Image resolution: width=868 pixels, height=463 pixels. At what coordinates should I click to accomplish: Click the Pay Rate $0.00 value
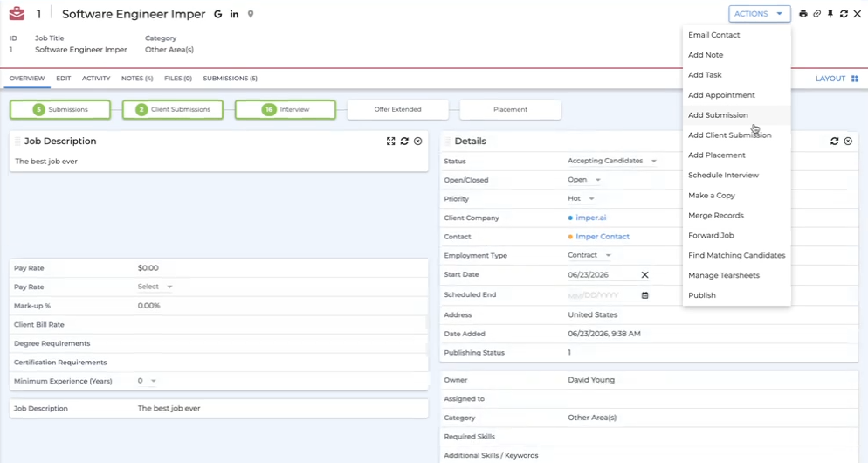[x=148, y=268]
